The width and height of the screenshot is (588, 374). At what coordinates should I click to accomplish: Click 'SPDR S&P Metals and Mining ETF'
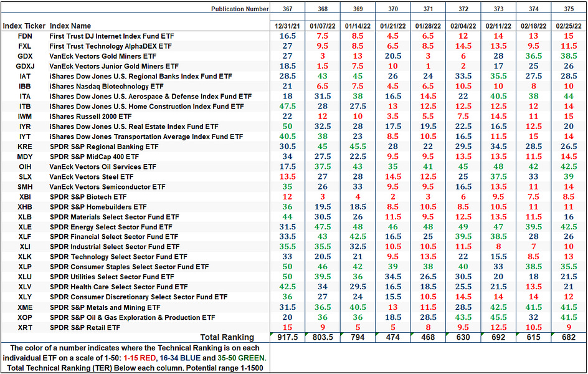(x=105, y=307)
